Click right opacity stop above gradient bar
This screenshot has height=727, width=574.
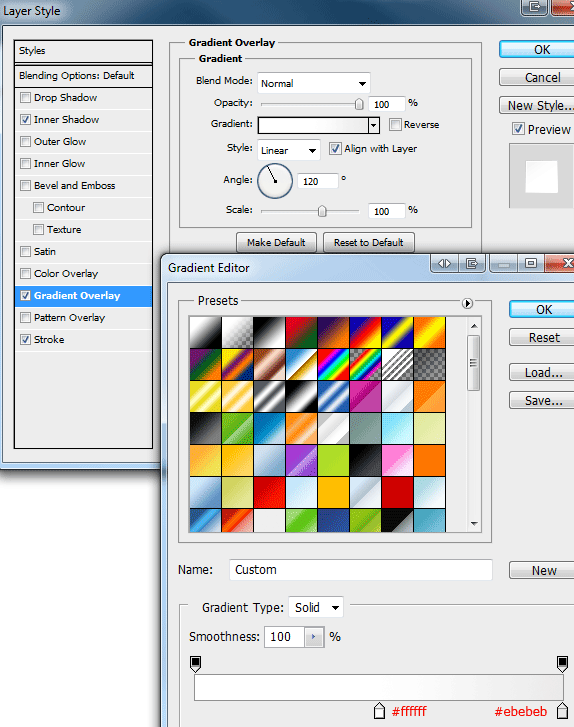pyautogui.click(x=562, y=664)
